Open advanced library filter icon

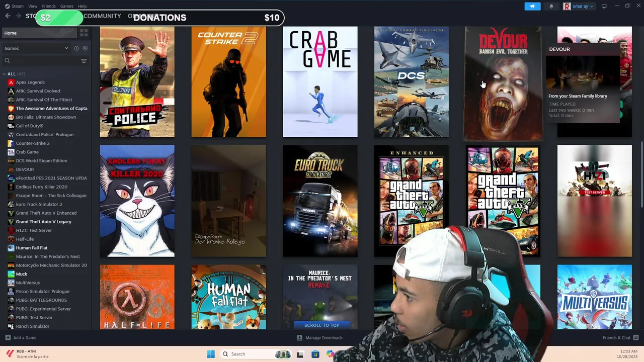84,61
